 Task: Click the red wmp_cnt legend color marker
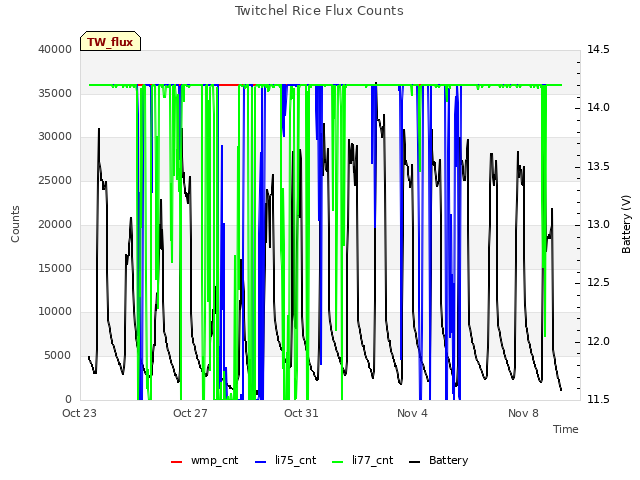click(176, 462)
